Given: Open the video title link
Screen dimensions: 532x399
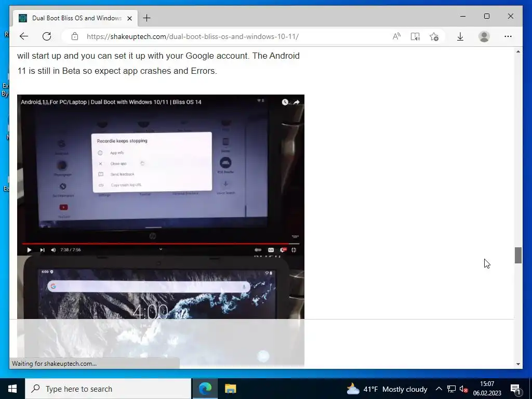Looking at the screenshot, I should tap(111, 102).
